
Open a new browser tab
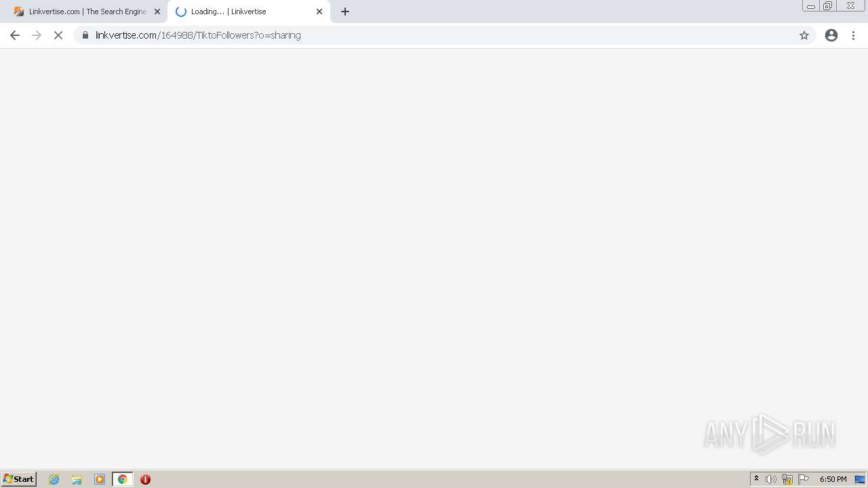tap(345, 12)
